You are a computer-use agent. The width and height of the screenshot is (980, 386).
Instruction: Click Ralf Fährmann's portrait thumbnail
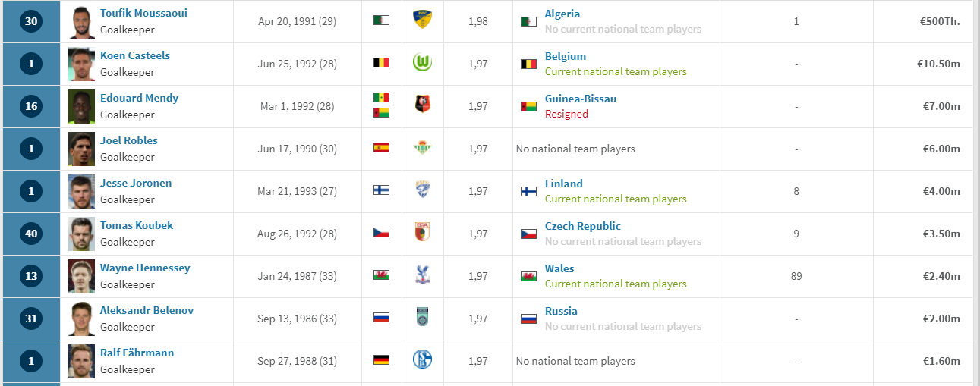[81, 361]
